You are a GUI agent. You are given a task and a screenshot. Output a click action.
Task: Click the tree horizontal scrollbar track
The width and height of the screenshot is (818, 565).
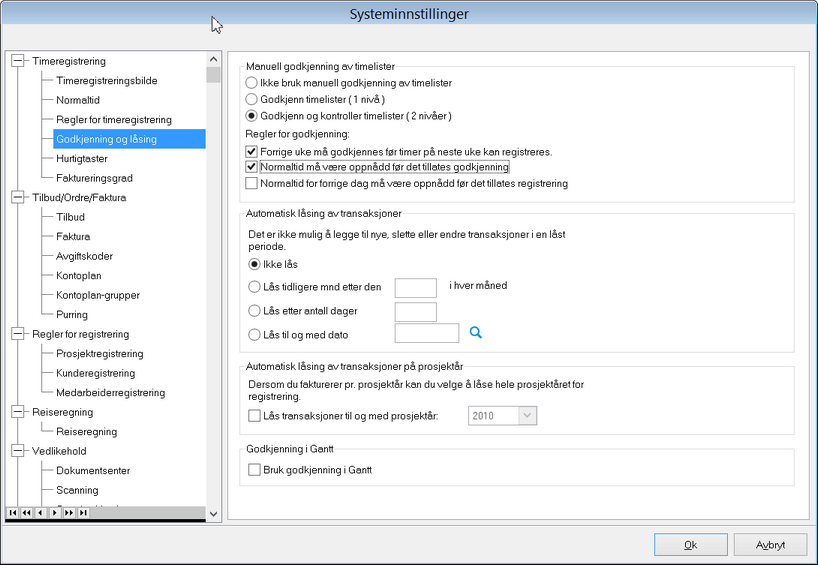[148, 513]
